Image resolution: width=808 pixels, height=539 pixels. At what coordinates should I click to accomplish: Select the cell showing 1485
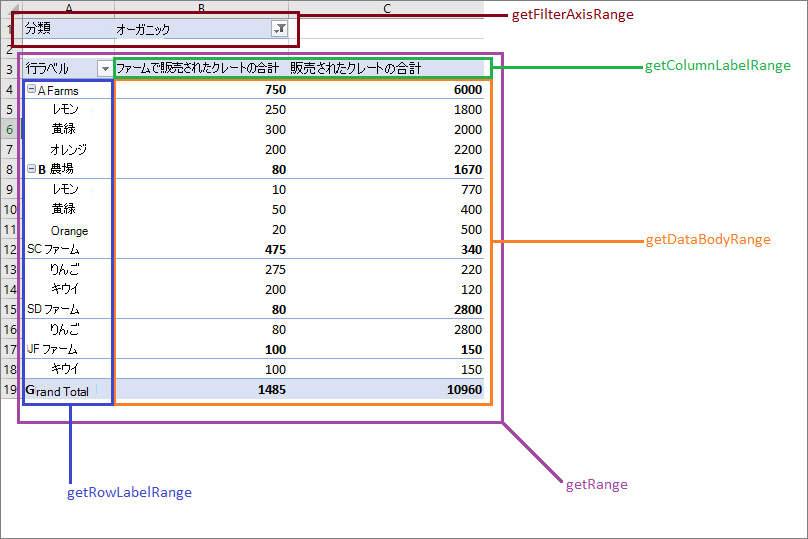pyautogui.click(x=268, y=389)
